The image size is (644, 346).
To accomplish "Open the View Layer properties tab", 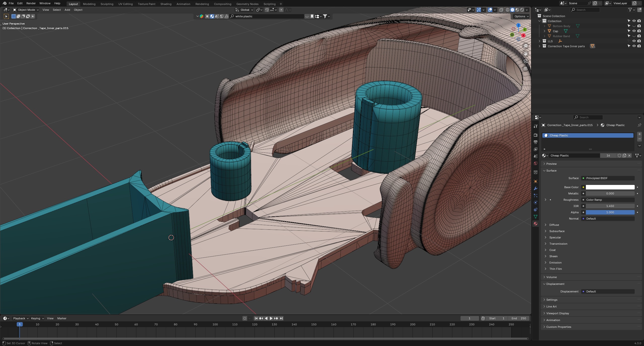I will point(535,149).
